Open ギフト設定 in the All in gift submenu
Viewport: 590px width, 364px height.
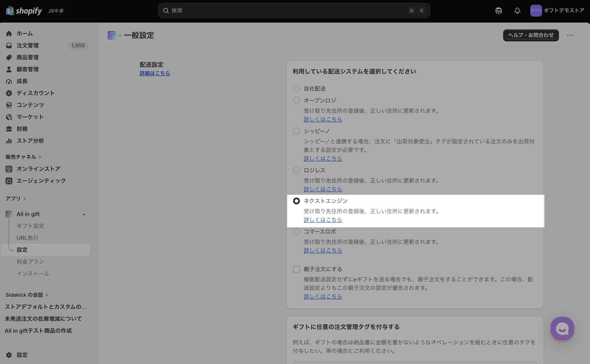[30, 226]
